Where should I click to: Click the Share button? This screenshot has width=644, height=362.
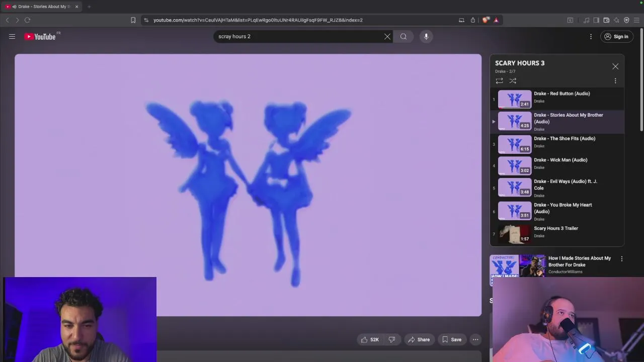(419, 339)
